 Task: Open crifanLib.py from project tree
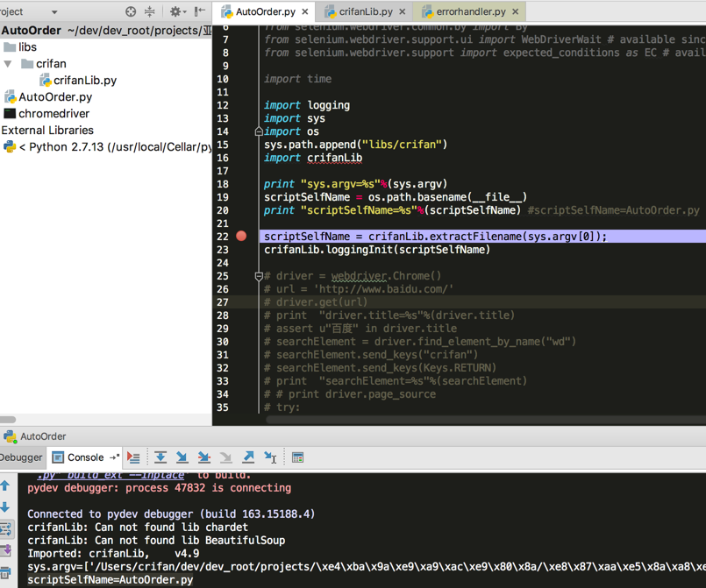coord(78,81)
